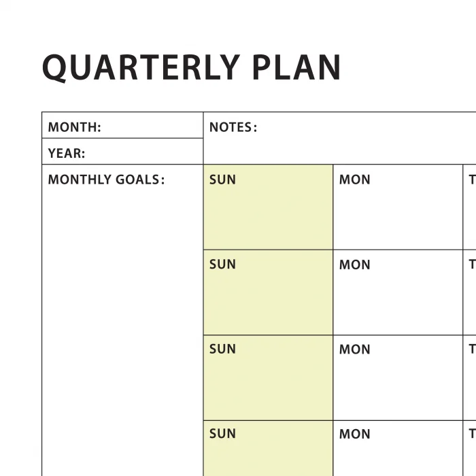Click the second row MON cell
Viewport: 476px width, 476px height.
point(398,296)
